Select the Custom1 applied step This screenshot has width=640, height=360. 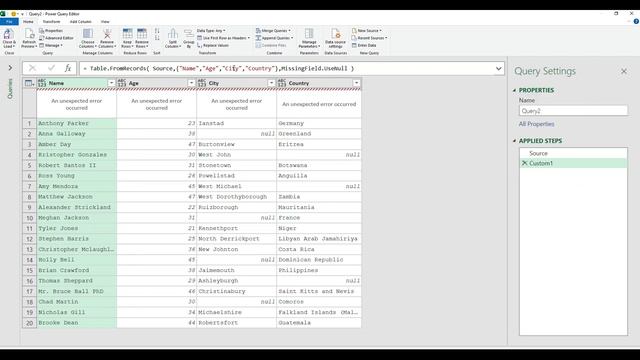573,163
